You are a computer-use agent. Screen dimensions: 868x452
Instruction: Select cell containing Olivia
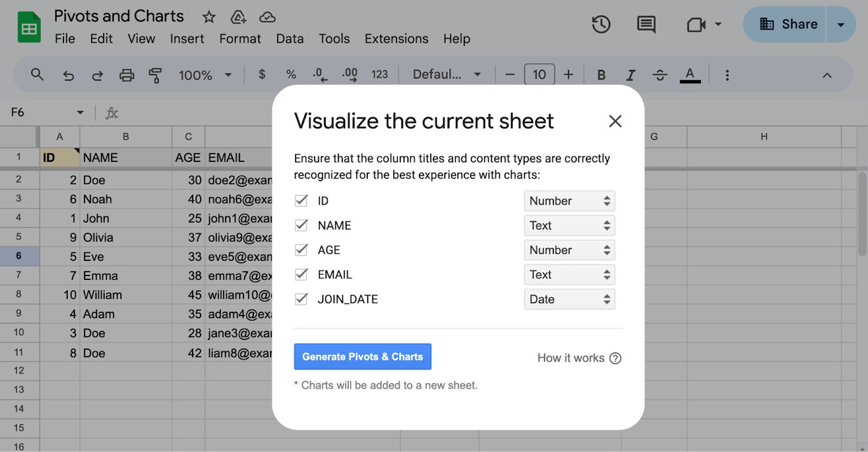126,237
